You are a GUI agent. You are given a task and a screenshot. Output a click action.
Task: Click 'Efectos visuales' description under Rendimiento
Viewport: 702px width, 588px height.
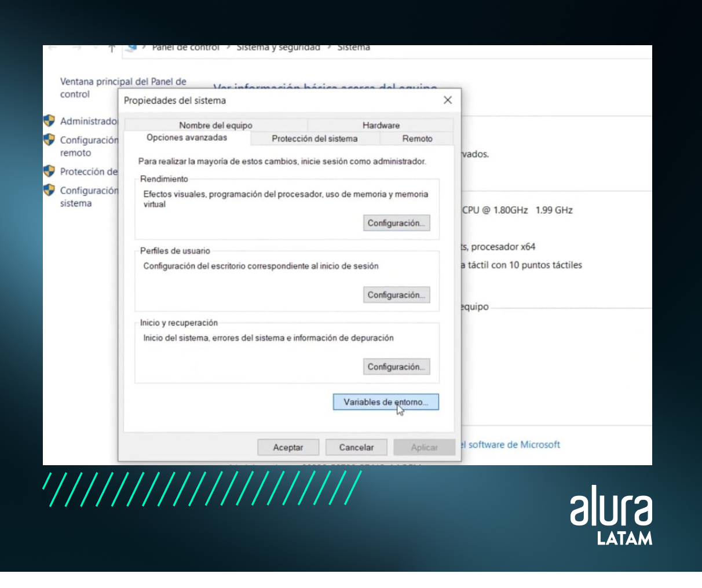coord(286,199)
